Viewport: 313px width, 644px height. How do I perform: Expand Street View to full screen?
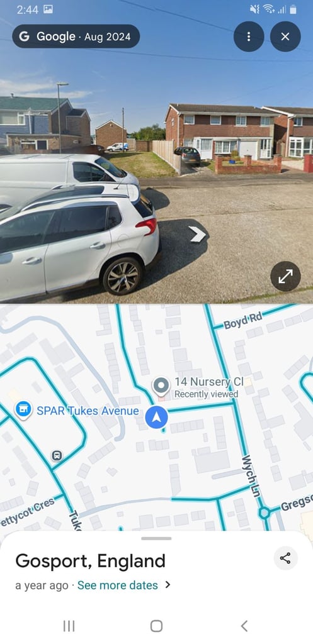(x=285, y=277)
